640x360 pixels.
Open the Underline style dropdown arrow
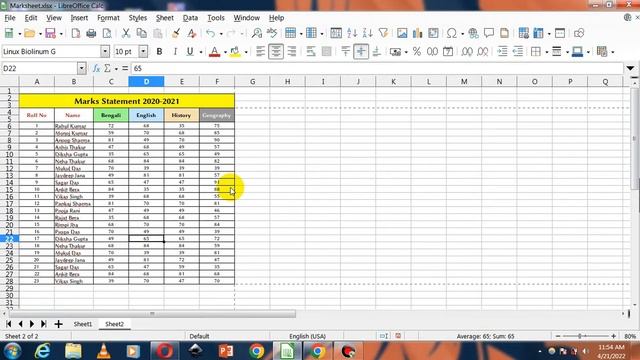[200, 52]
